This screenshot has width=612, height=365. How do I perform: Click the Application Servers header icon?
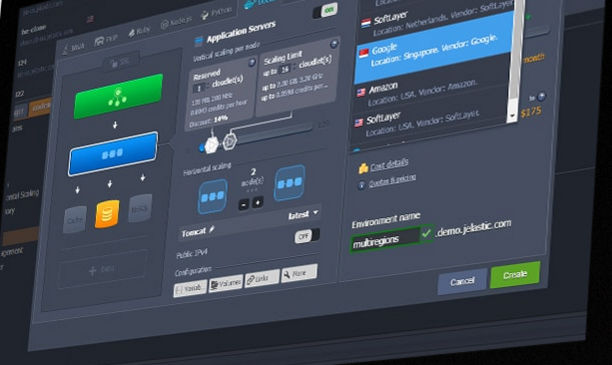click(198, 40)
